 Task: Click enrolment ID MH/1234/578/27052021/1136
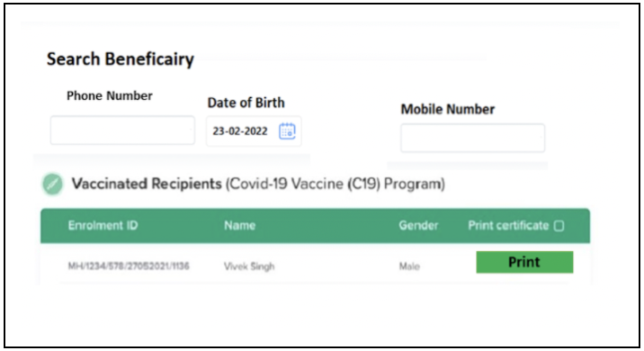(129, 265)
